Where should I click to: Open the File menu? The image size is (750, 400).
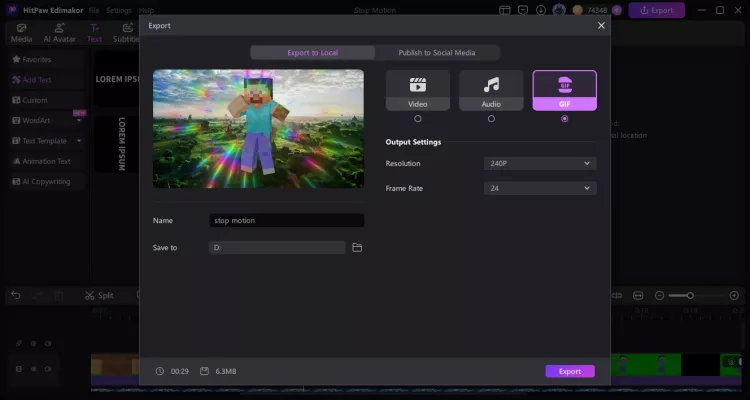[94, 10]
